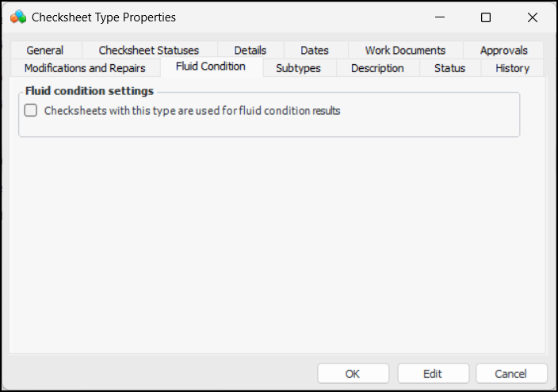The height and width of the screenshot is (392, 558).
Task: Switch to the Approvals tab
Action: click(503, 50)
